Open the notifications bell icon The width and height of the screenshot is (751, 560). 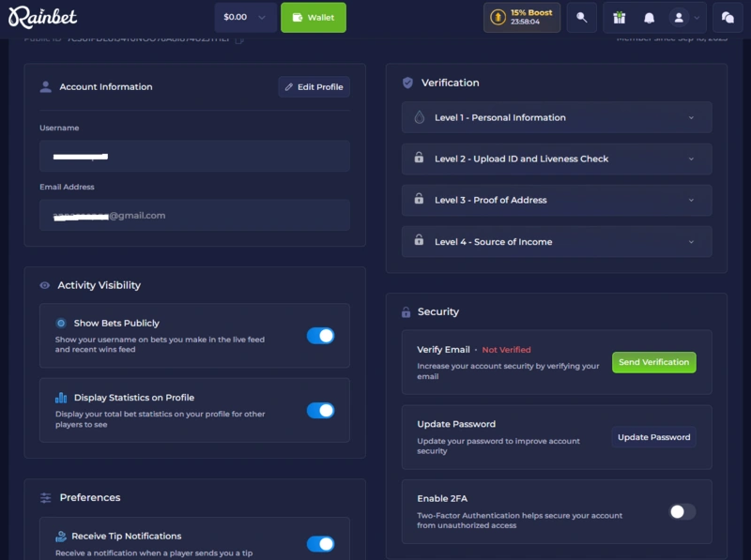(x=649, y=17)
